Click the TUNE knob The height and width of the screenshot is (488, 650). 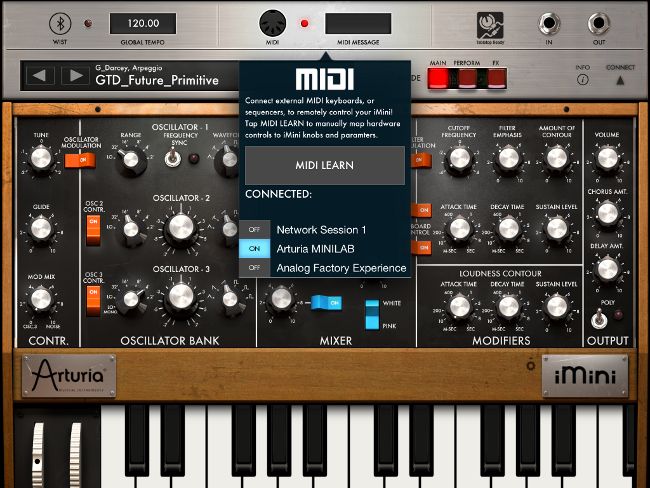coord(41,158)
